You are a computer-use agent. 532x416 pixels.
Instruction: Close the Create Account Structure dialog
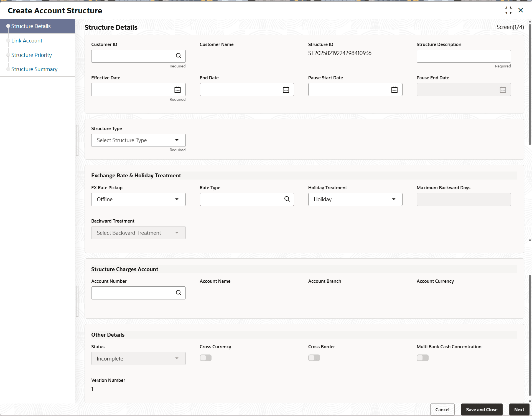pyautogui.click(x=520, y=10)
